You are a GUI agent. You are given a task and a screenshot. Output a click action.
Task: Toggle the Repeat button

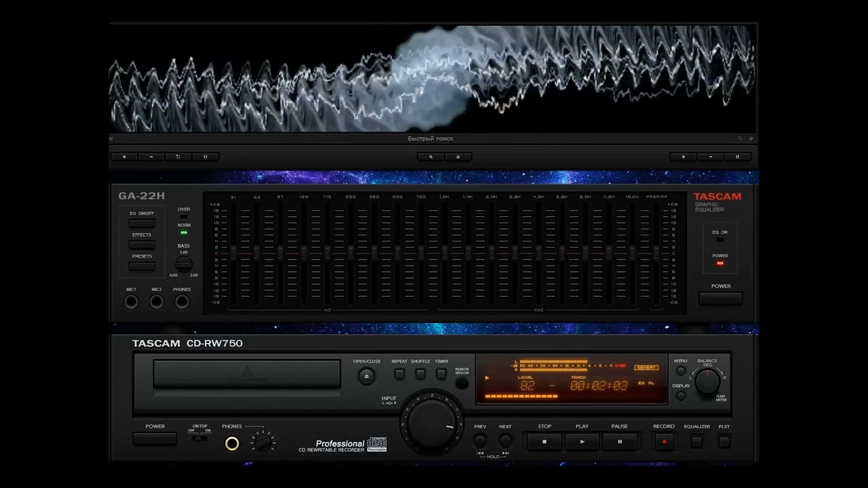(x=399, y=373)
